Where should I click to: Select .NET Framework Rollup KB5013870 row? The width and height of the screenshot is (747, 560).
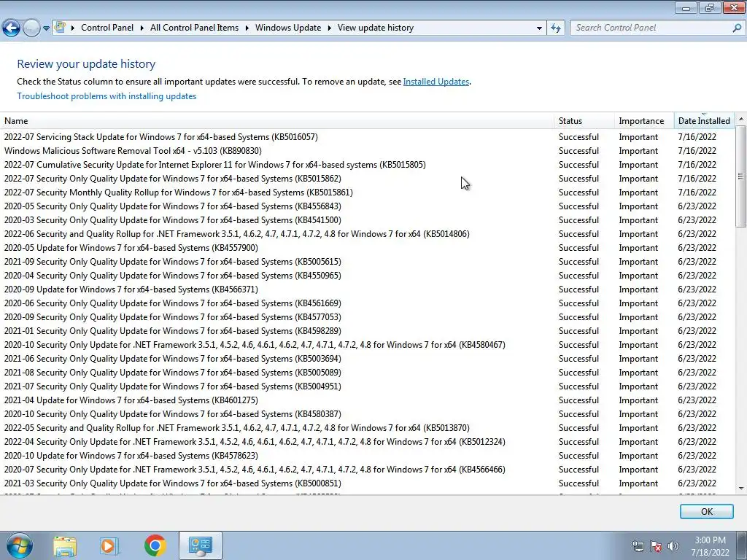pyautogui.click(x=367, y=427)
